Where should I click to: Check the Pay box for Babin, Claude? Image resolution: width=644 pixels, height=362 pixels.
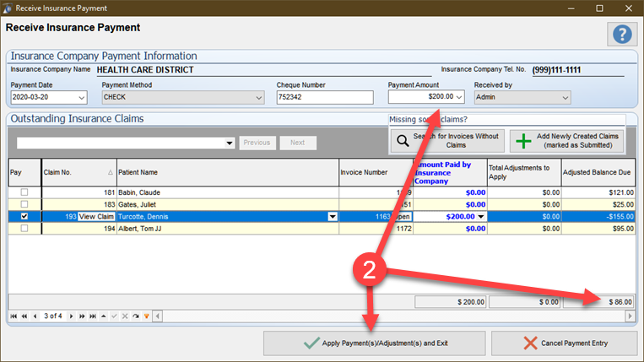click(24, 193)
